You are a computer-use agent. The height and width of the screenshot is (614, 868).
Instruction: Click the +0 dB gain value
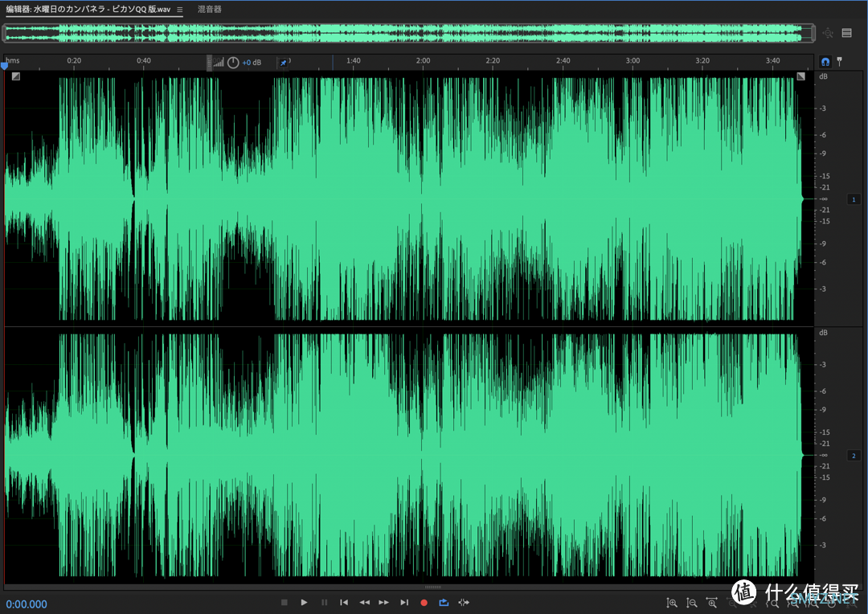[x=252, y=63]
